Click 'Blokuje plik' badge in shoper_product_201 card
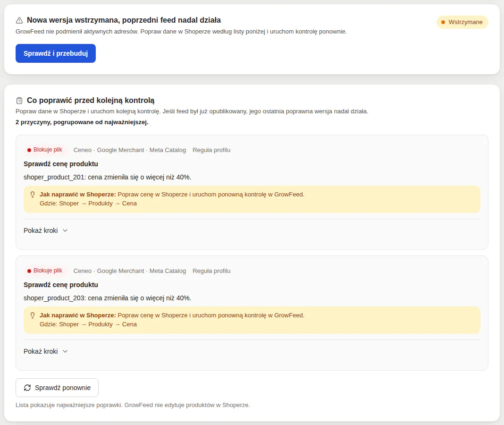This screenshot has height=425, width=504. tap(45, 150)
